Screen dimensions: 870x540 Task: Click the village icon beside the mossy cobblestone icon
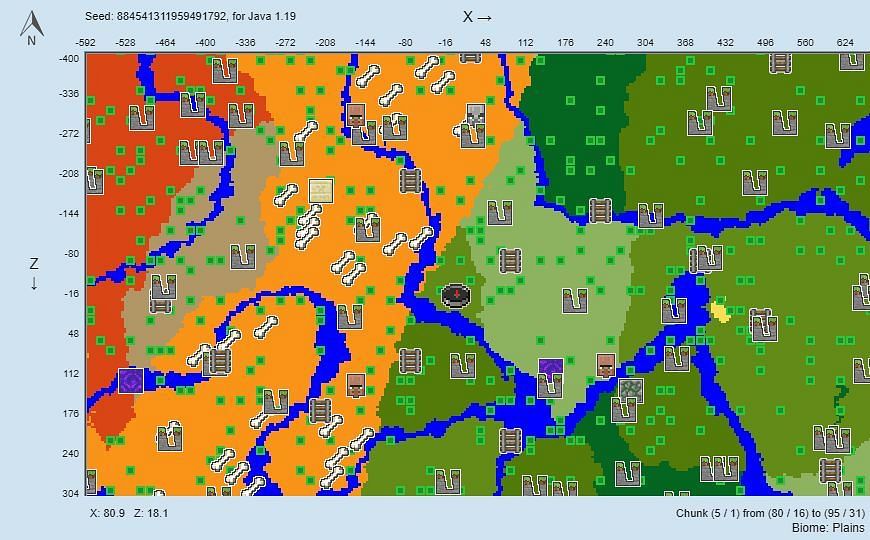(x=606, y=365)
